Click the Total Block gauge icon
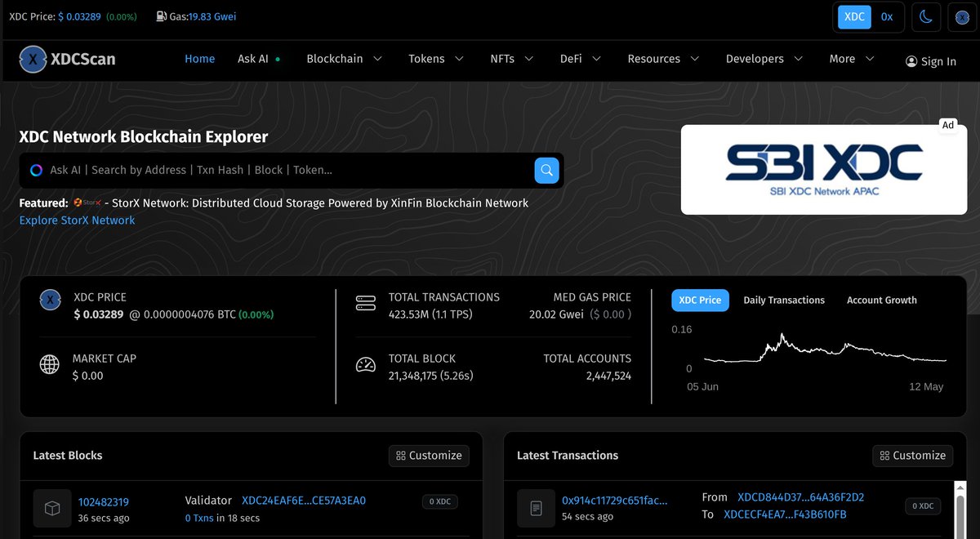The height and width of the screenshot is (539, 980). point(365,365)
